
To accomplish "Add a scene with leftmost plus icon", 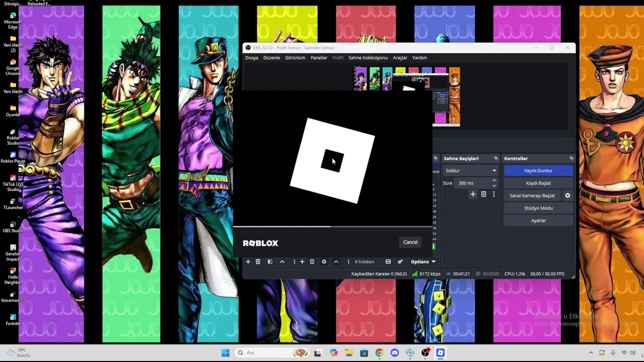I will (x=248, y=261).
